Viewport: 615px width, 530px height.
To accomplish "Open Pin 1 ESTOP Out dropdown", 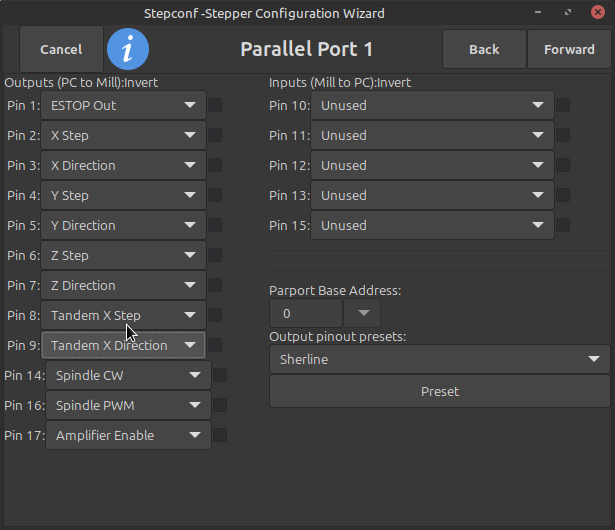I will 123,105.
